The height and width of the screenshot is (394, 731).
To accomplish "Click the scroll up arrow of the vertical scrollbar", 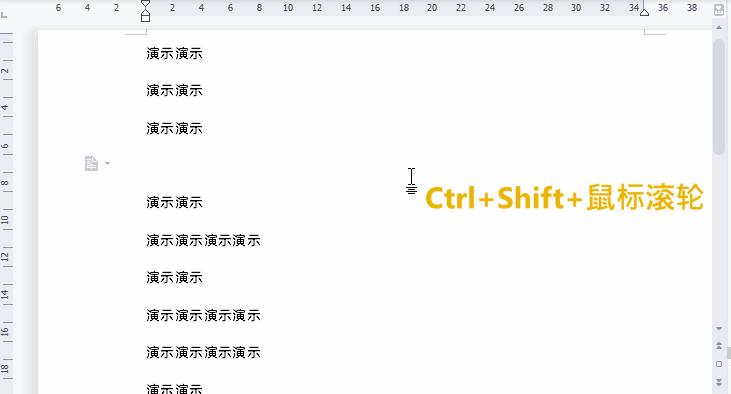I will (x=719, y=28).
